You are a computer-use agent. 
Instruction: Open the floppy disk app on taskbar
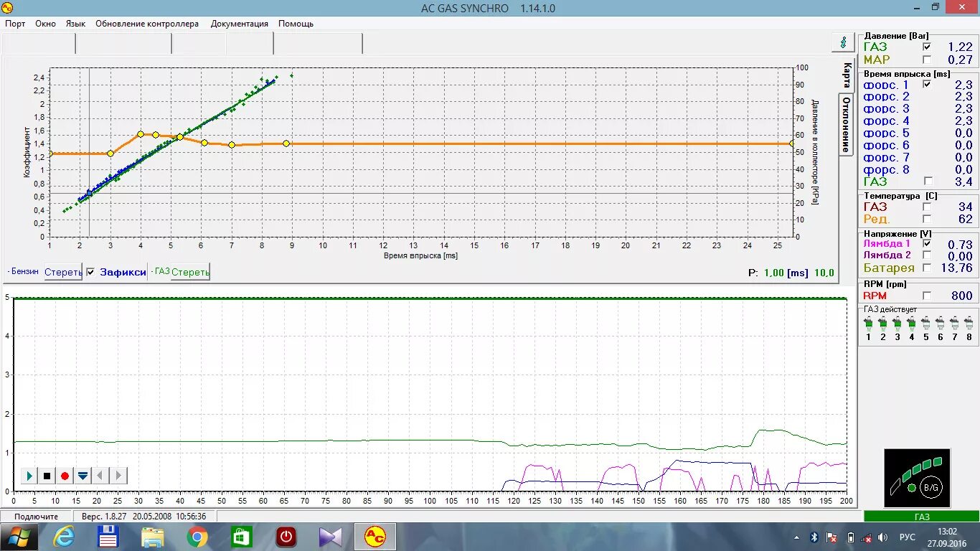pos(108,536)
